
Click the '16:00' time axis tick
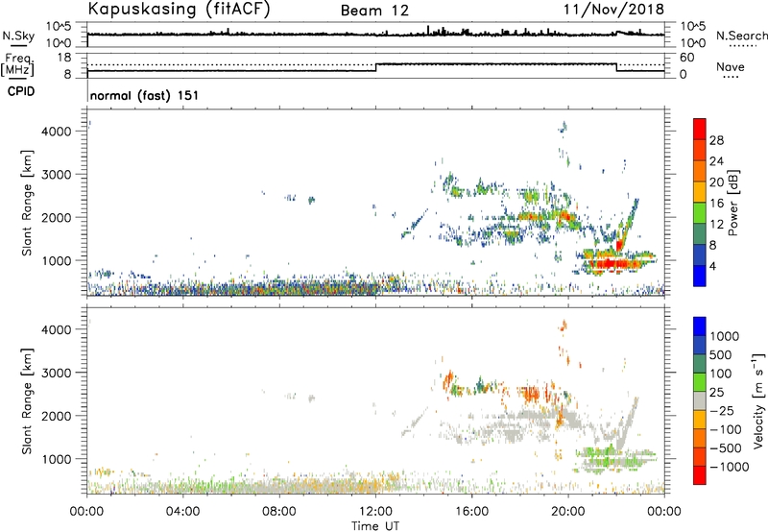coord(471,512)
